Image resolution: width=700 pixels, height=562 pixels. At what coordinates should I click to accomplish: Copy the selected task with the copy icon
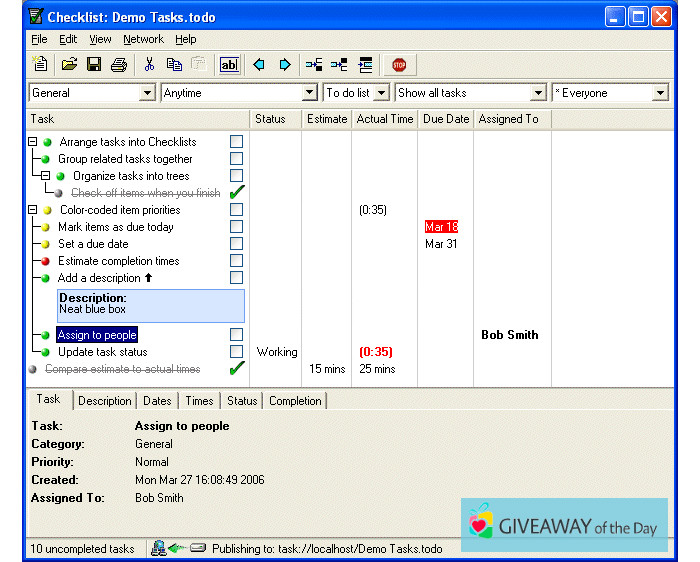[x=174, y=65]
